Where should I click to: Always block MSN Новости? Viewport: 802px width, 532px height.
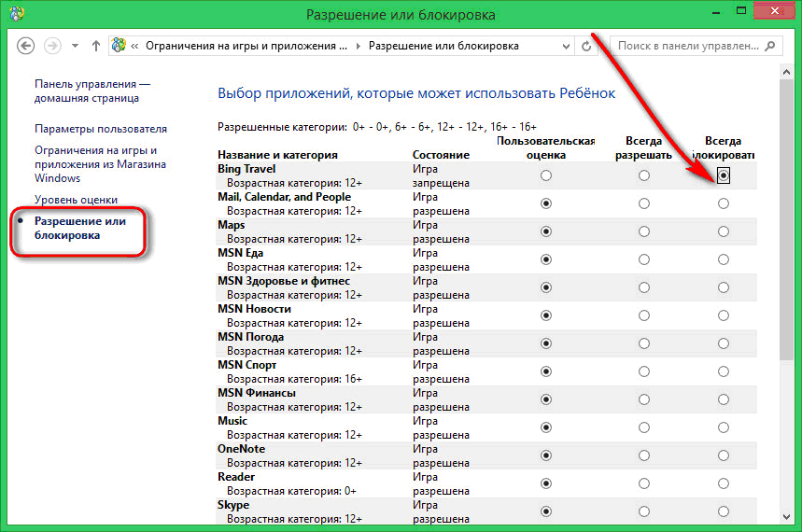point(724,315)
